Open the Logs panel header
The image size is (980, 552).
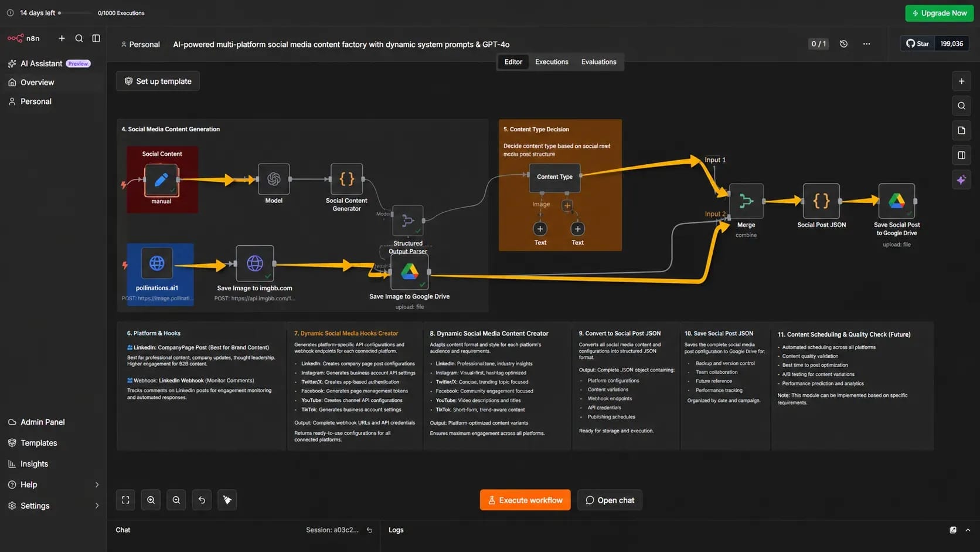[396, 530]
